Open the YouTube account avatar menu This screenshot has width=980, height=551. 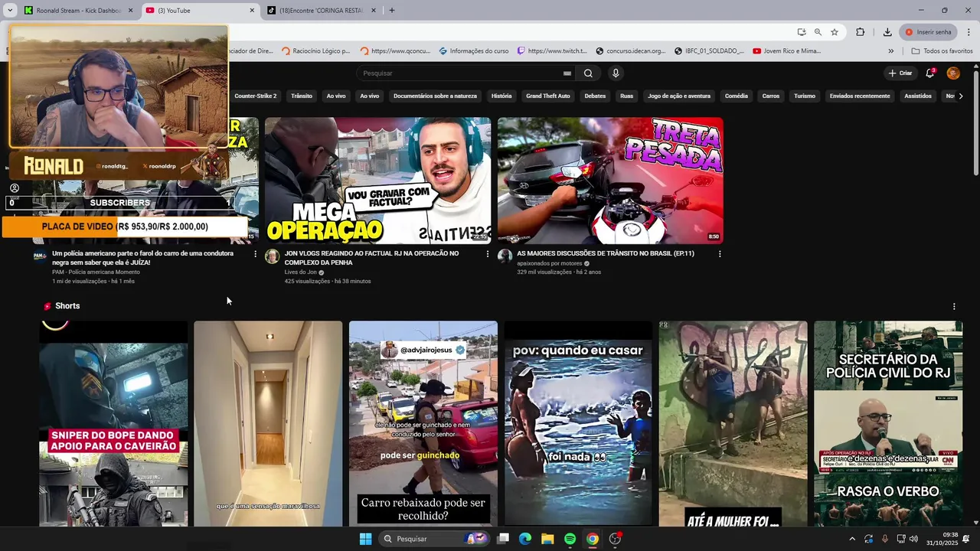(x=953, y=73)
